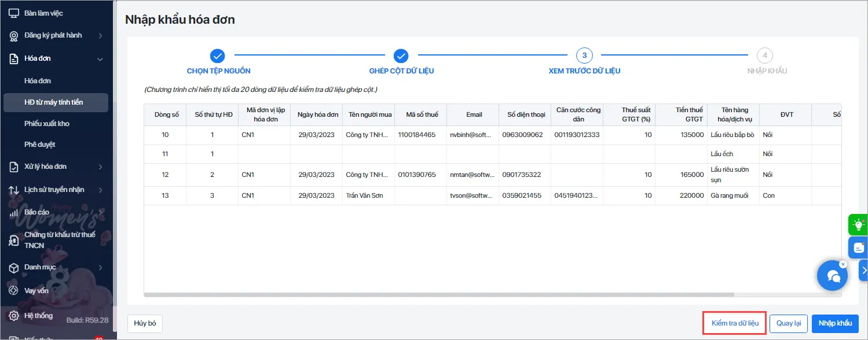Dismiss the chat bubble with small x
Viewport: 868px width, 340px height.
(x=843, y=264)
